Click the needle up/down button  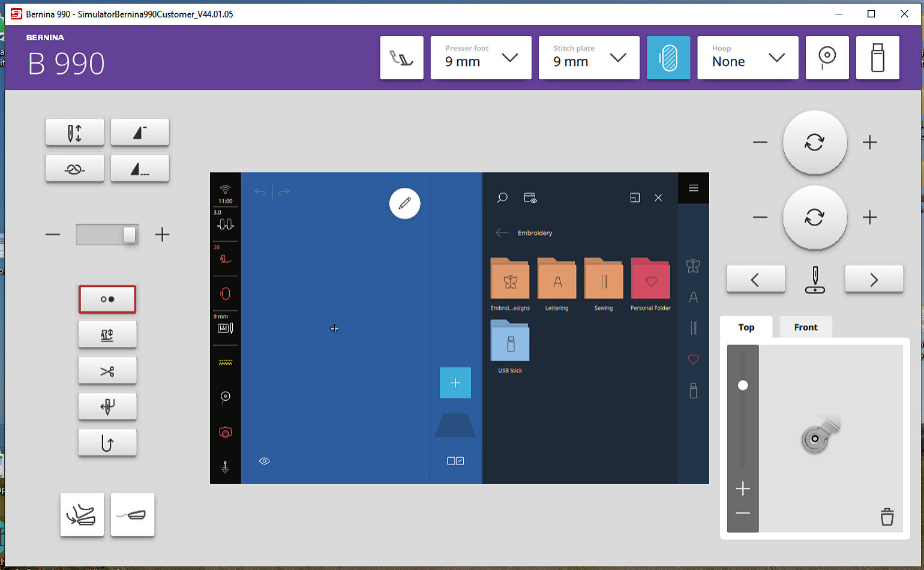tap(75, 133)
